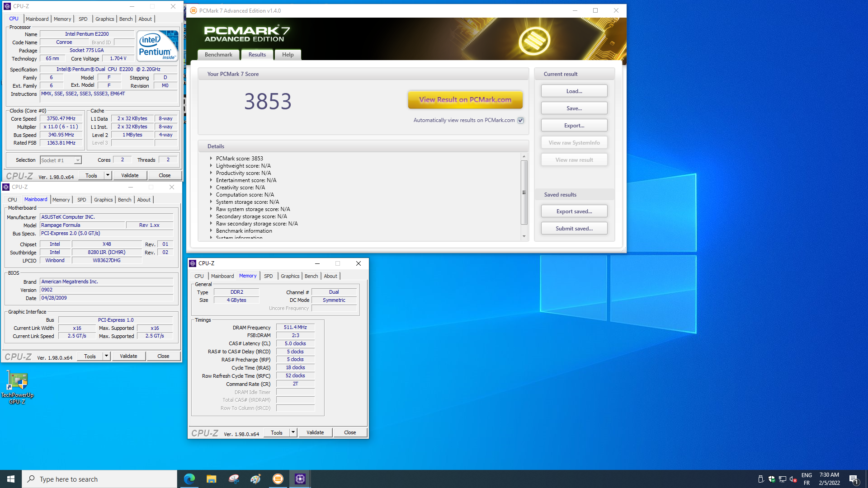Open SPD tab in CPU-Z CPU window
868x488 pixels.
point(83,19)
